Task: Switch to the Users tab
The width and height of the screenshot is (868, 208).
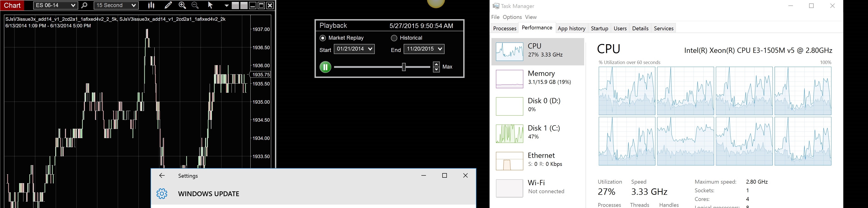Action: (x=620, y=28)
